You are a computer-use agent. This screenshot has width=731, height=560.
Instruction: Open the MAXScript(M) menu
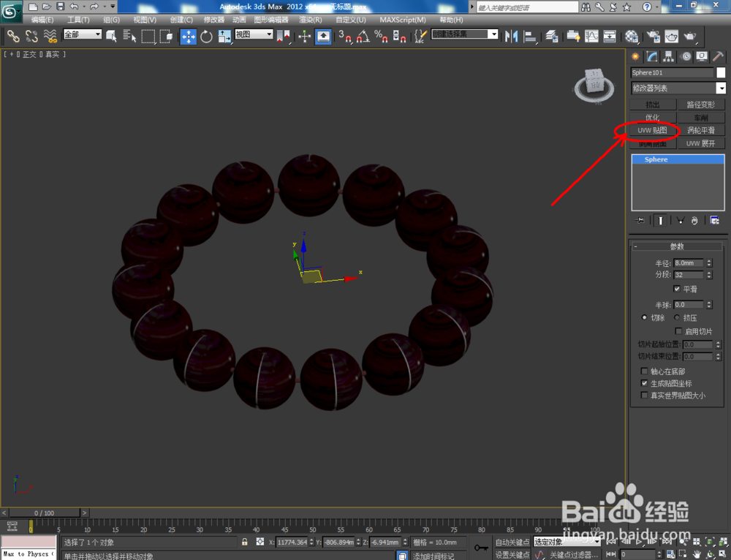tap(403, 20)
